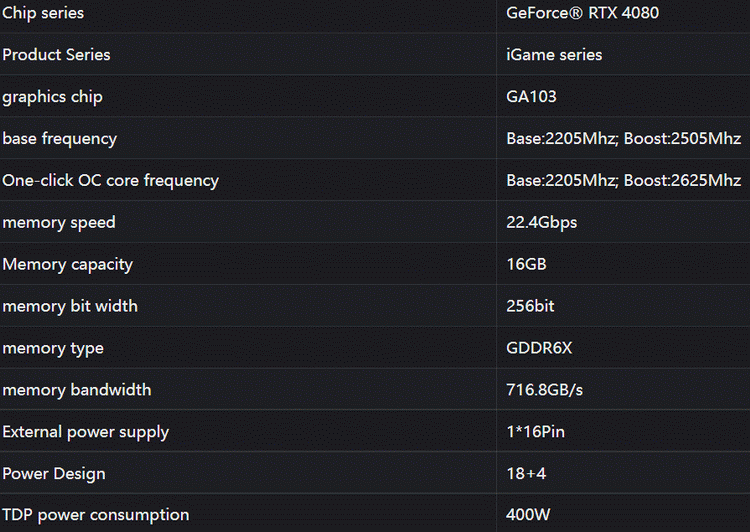Select the "16GB" value cell
Image resolution: width=750 pixels, height=532 pixels.
[x=526, y=264]
